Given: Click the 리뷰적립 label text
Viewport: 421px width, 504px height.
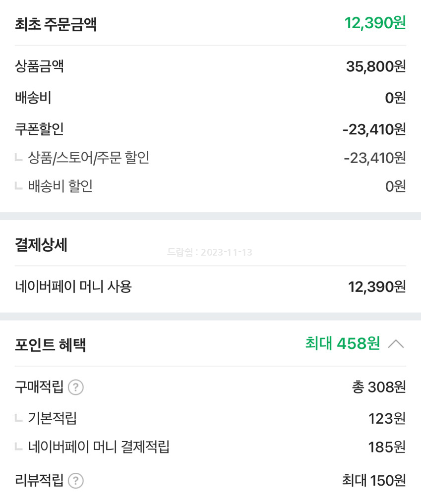Looking at the screenshot, I should pos(39,481).
